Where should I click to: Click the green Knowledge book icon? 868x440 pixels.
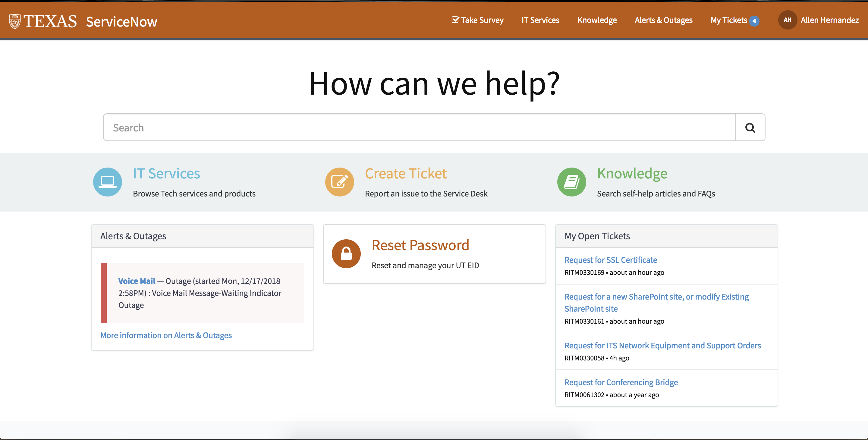tap(571, 182)
